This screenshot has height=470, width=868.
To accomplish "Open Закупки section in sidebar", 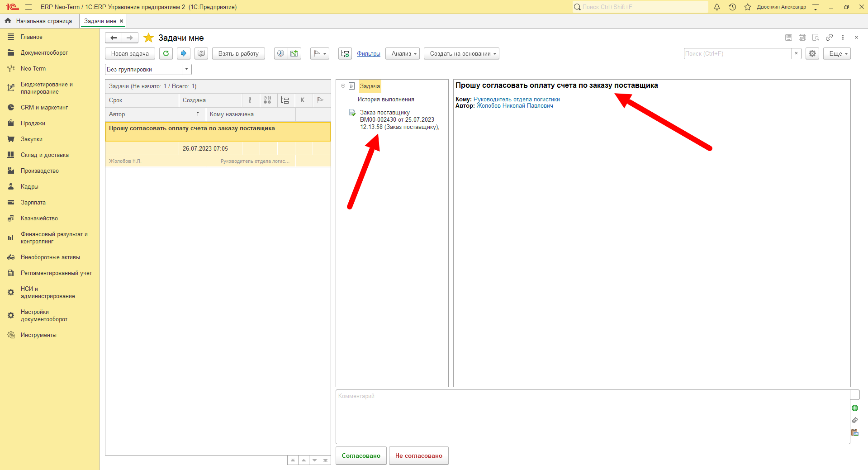I will (x=32, y=139).
